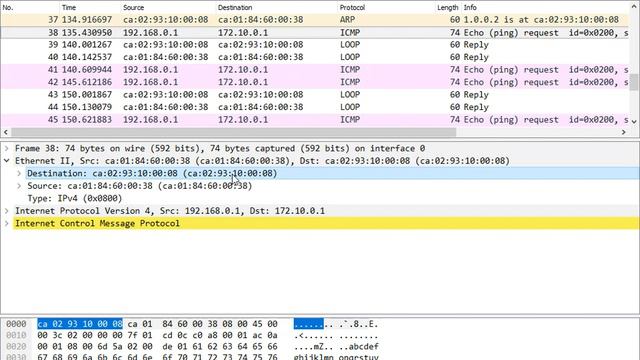The width and height of the screenshot is (640, 360).
Task: Expand the Destination ca:02:93:10:00:08 field
Action: (x=19, y=173)
